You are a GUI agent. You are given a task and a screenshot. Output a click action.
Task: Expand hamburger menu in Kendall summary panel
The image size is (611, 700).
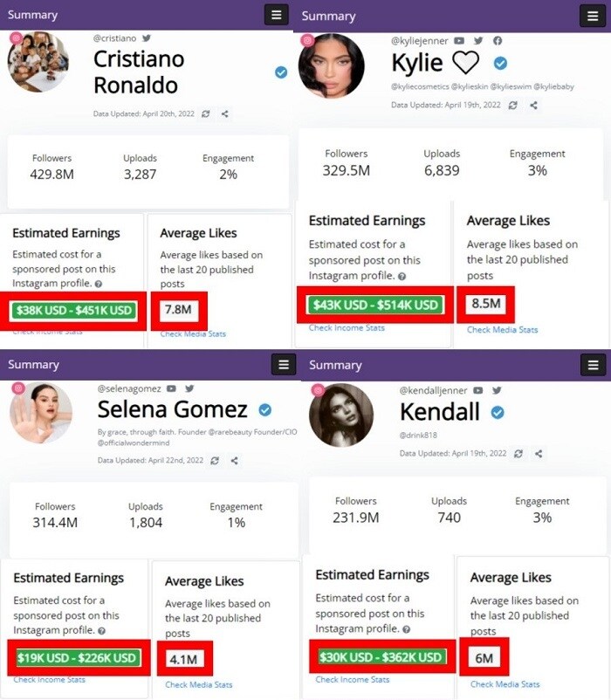(x=594, y=365)
